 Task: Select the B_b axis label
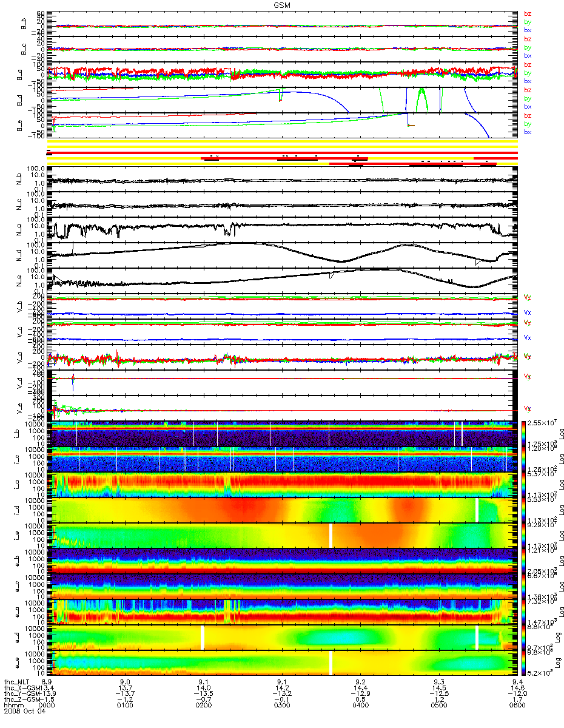[x=24, y=25]
